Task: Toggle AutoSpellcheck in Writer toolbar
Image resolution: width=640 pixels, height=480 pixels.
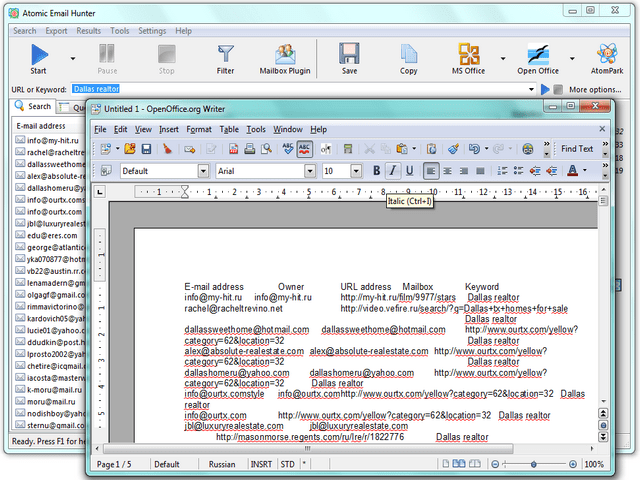Action: click(305, 149)
